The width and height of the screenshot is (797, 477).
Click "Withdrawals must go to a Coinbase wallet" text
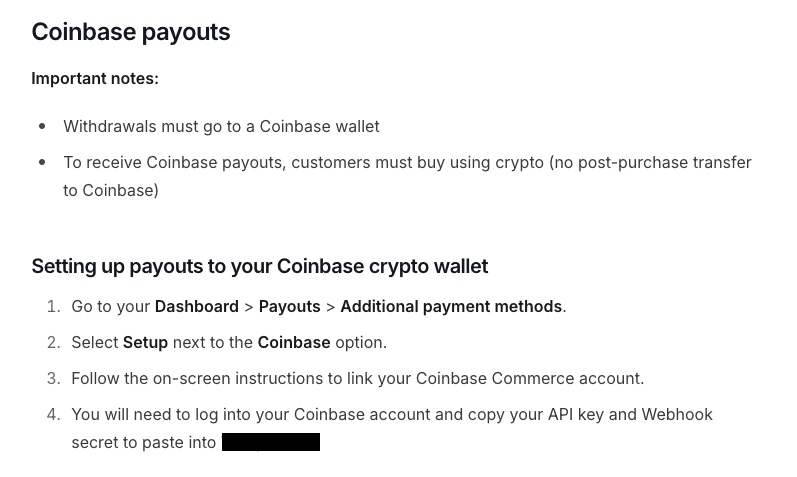tap(221, 126)
